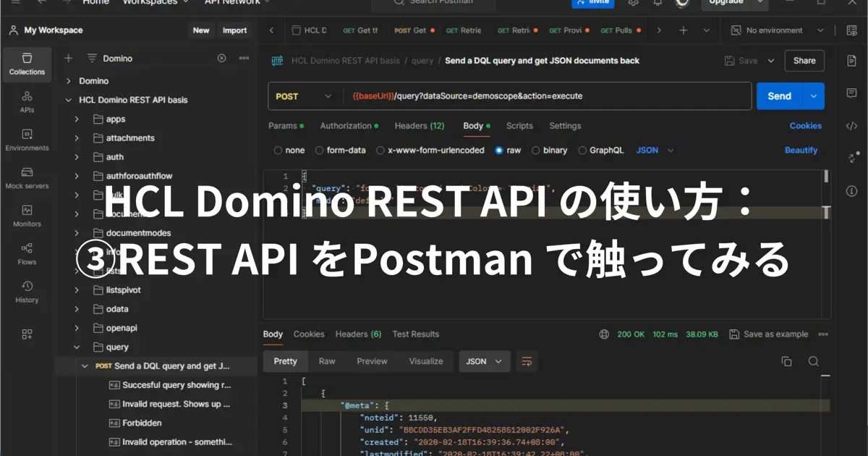The height and width of the screenshot is (456, 868).
Task: Toggle the wrap lines icon in response
Action: [527, 361]
